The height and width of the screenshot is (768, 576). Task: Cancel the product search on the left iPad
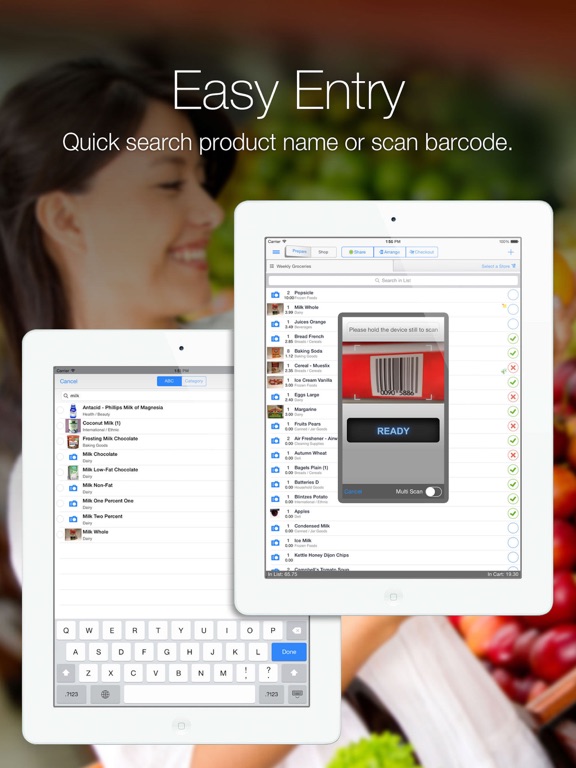pos(69,381)
